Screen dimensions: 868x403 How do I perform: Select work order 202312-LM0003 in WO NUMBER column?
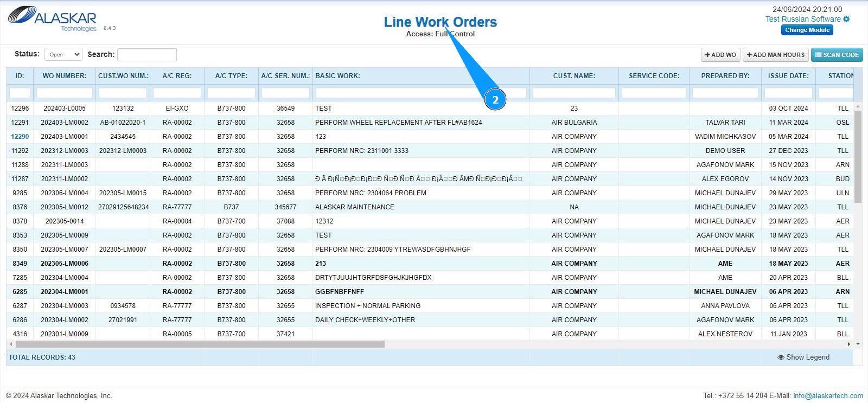pos(65,151)
